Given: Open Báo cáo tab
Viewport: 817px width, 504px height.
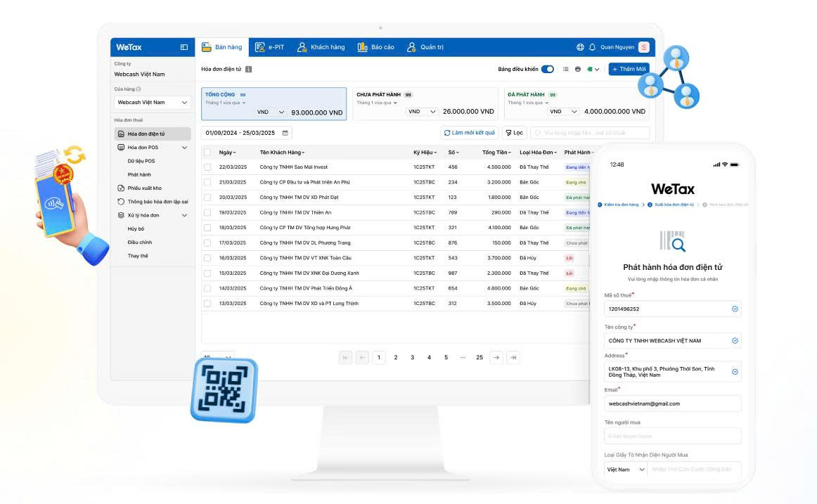Looking at the screenshot, I should [x=375, y=47].
